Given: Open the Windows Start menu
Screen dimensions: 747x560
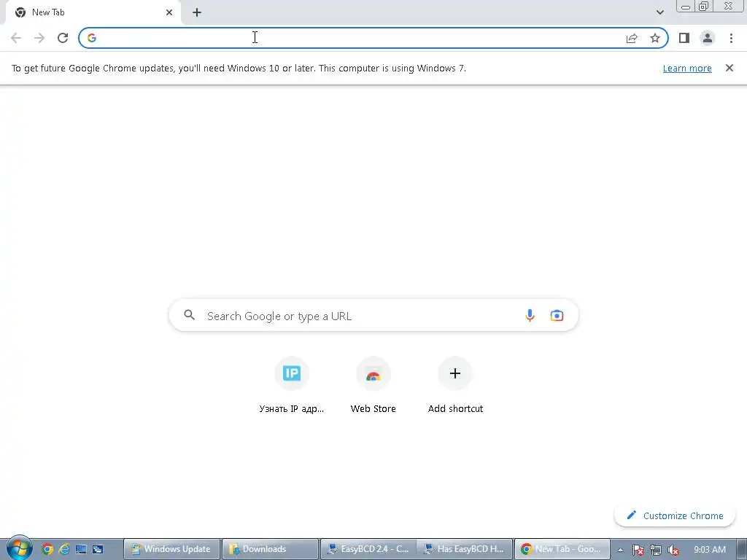Looking at the screenshot, I should coord(19,548).
